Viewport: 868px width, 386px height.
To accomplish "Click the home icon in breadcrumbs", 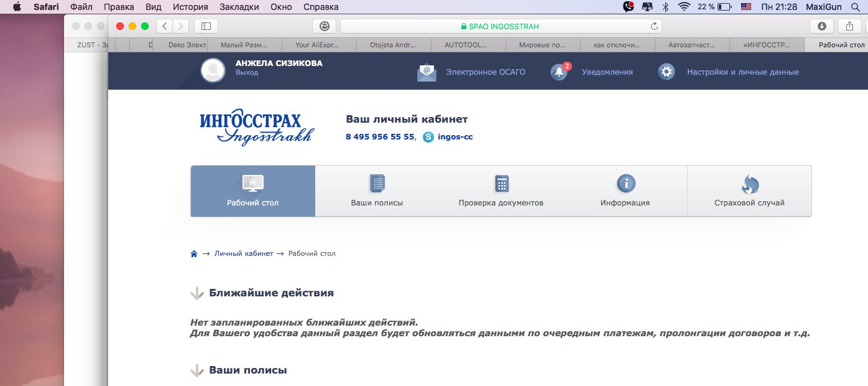I will (194, 254).
